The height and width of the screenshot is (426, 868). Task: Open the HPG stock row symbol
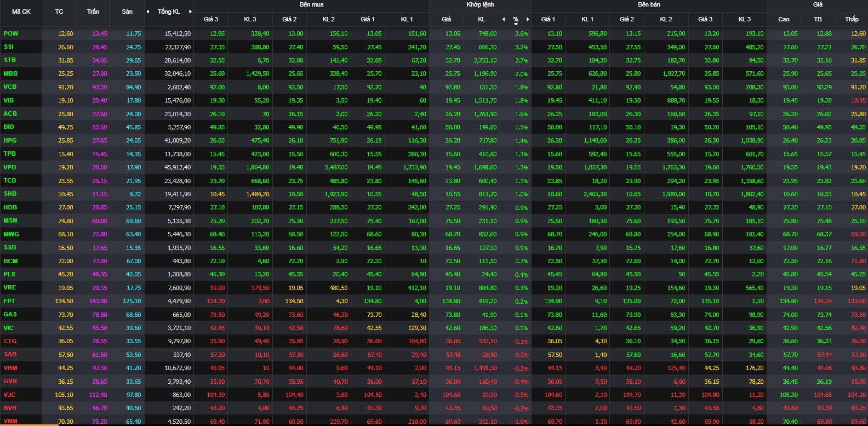pos(10,140)
